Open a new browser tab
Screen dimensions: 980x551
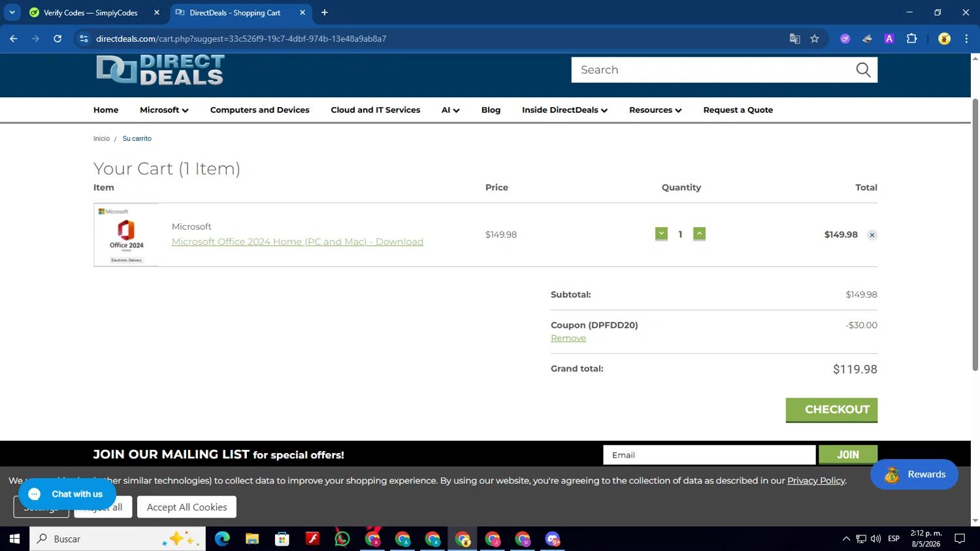pos(325,12)
